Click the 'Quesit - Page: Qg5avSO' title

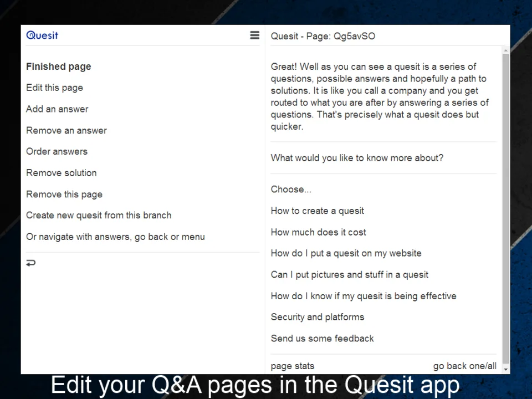pos(323,36)
